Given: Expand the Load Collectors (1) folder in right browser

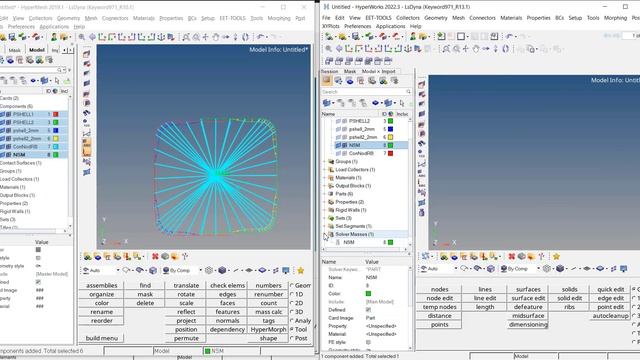Looking at the screenshot, I should pyautogui.click(x=325, y=170).
